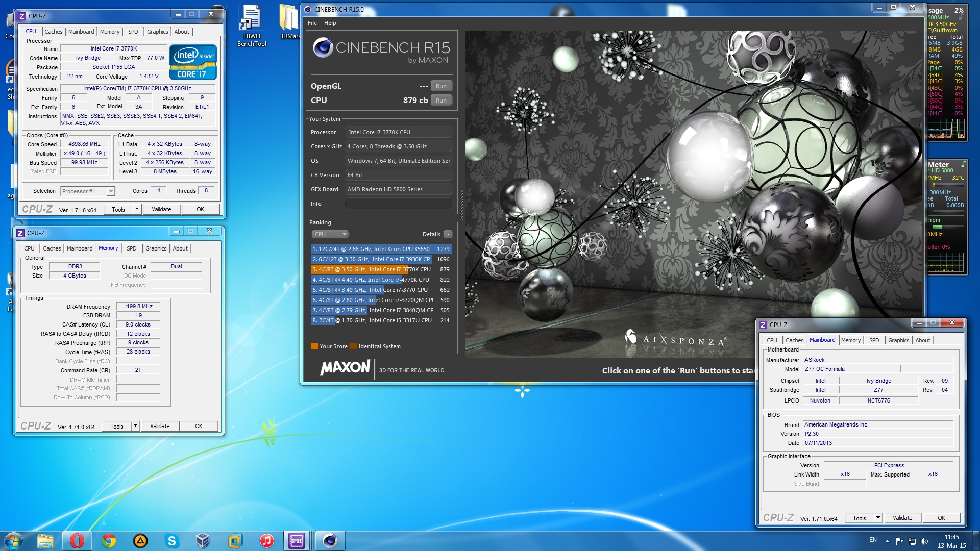The height and width of the screenshot is (551, 980).
Task: Click the Cinebench R15 logo sphere
Action: pyautogui.click(x=323, y=48)
